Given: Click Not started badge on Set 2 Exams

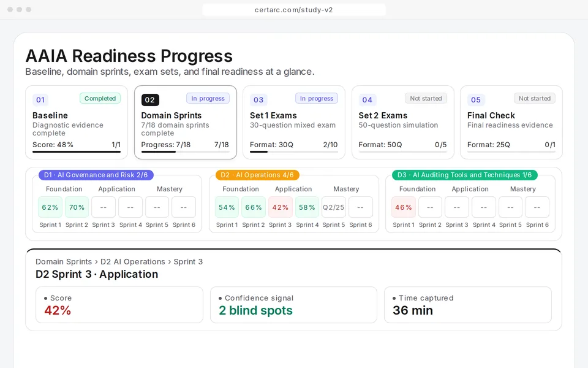Looking at the screenshot, I should 426,98.
